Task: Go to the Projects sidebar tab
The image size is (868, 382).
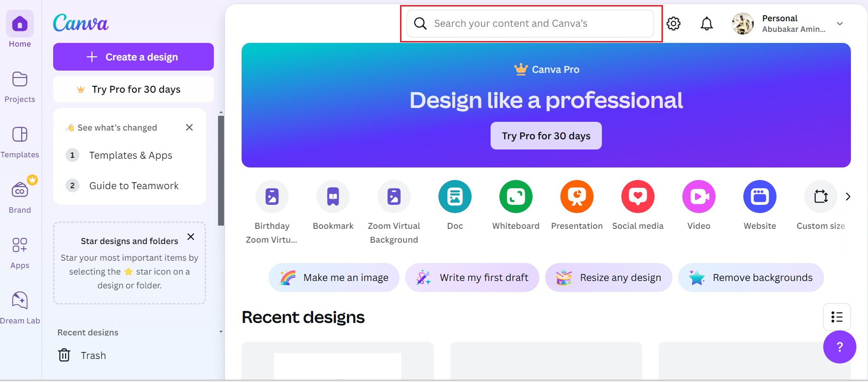Action: pos(20,86)
